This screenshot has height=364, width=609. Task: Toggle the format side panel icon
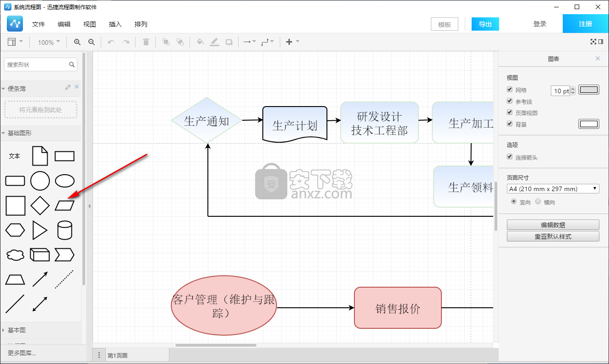click(601, 42)
